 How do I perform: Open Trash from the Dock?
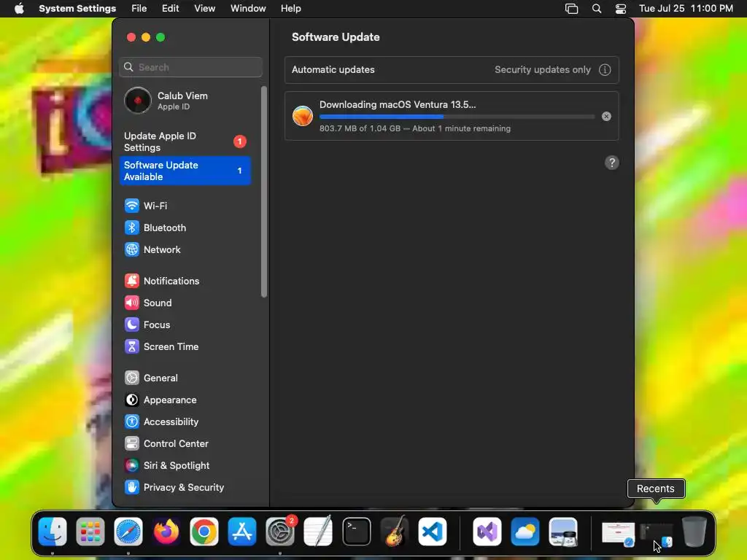pos(694,532)
